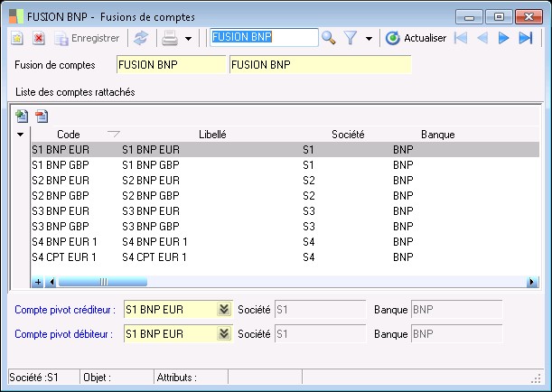Image resolution: width=552 pixels, height=392 pixels.
Task: Click the Banque column header
Action: coord(438,135)
